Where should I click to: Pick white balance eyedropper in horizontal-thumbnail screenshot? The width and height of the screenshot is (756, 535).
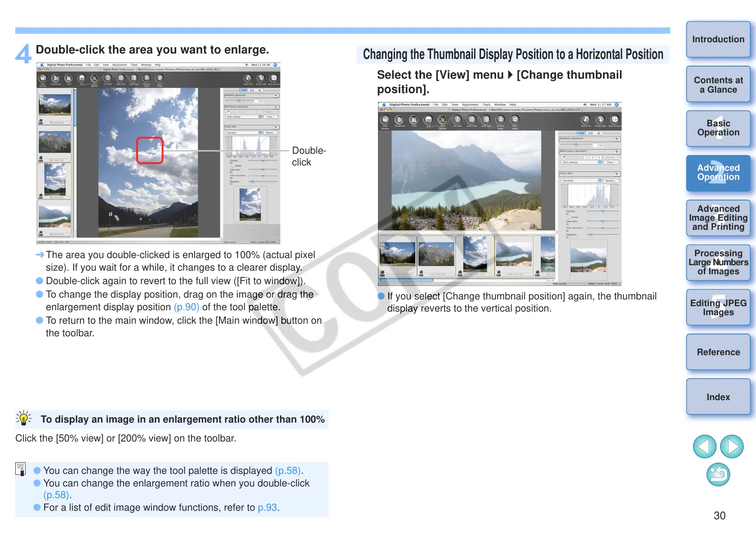564,157
